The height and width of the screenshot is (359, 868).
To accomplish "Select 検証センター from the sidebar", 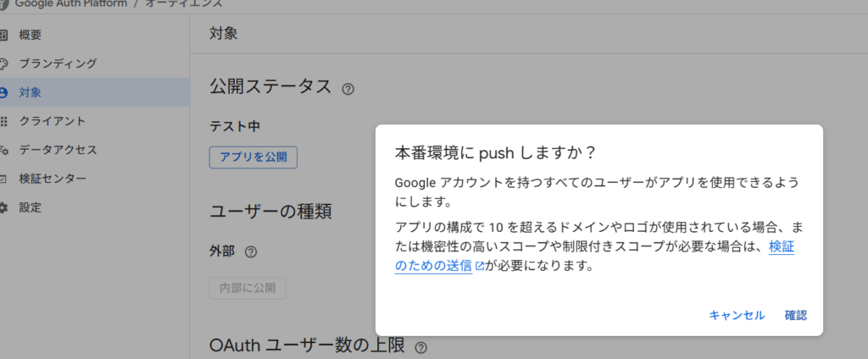I will point(53,179).
